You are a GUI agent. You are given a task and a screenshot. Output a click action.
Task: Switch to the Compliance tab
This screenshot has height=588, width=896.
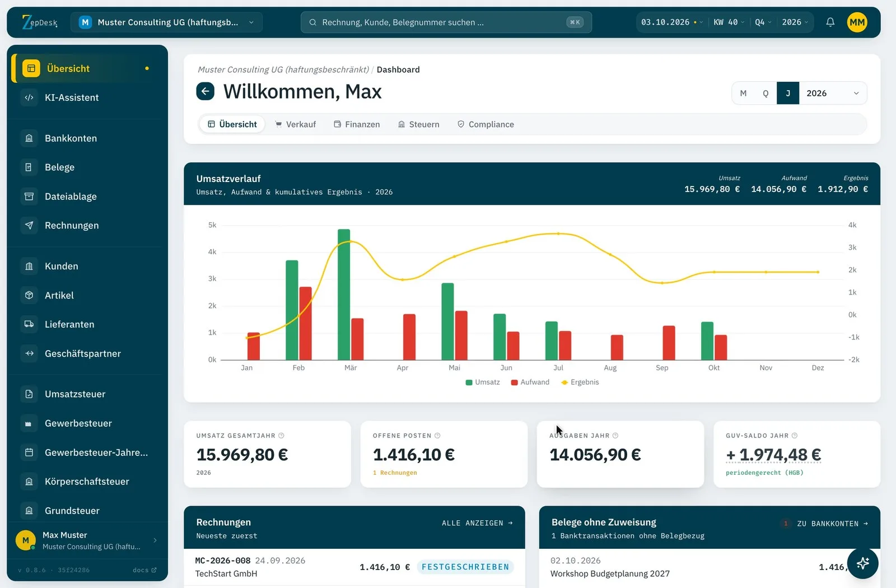click(x=486, y=124)
